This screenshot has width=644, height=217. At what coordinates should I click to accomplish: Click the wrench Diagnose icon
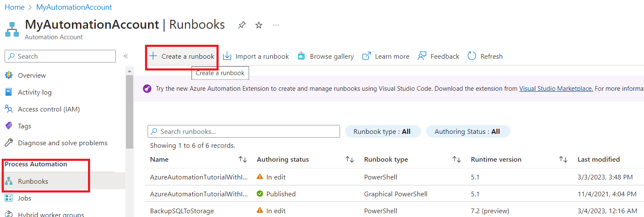8,143
